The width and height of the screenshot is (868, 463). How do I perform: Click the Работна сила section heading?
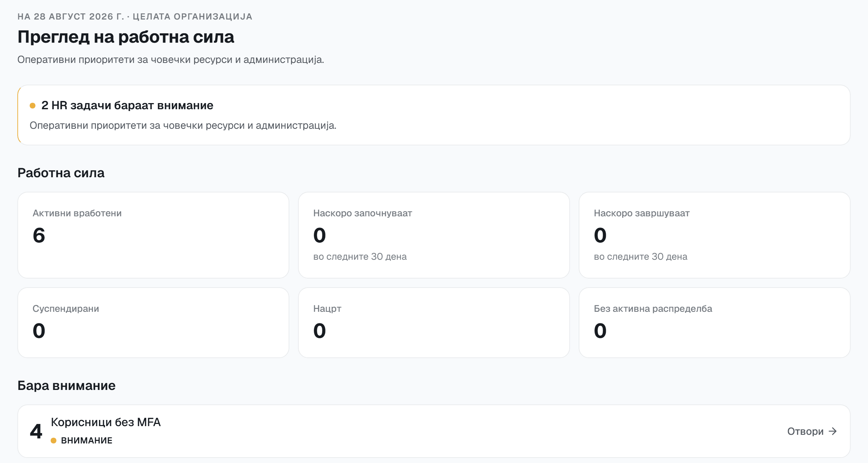click(61, 173)
